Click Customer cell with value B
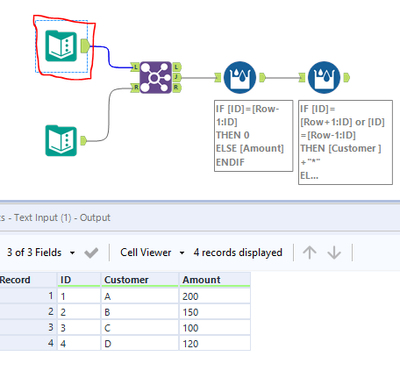Viewport: 400px width, 384px height. pos(139,312)
